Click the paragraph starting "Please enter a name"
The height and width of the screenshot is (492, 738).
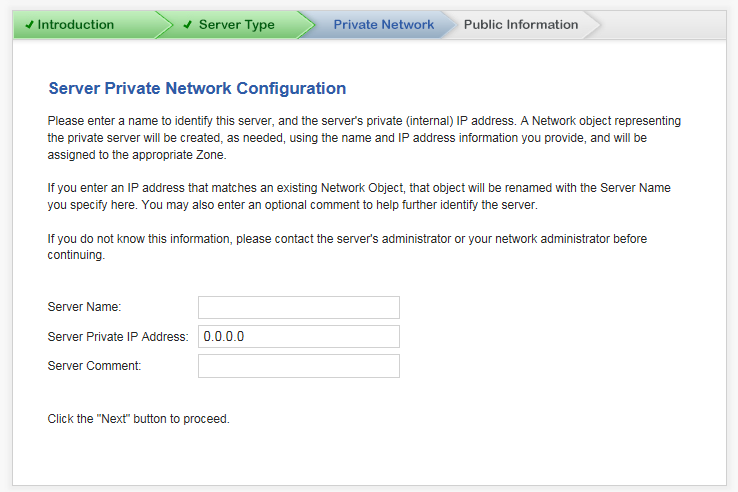coord(364,138)
